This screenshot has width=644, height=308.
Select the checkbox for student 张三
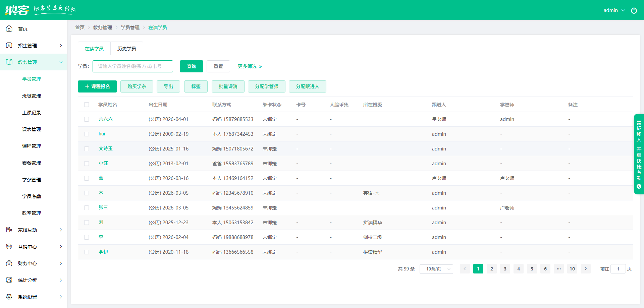[x=87, y=208]
